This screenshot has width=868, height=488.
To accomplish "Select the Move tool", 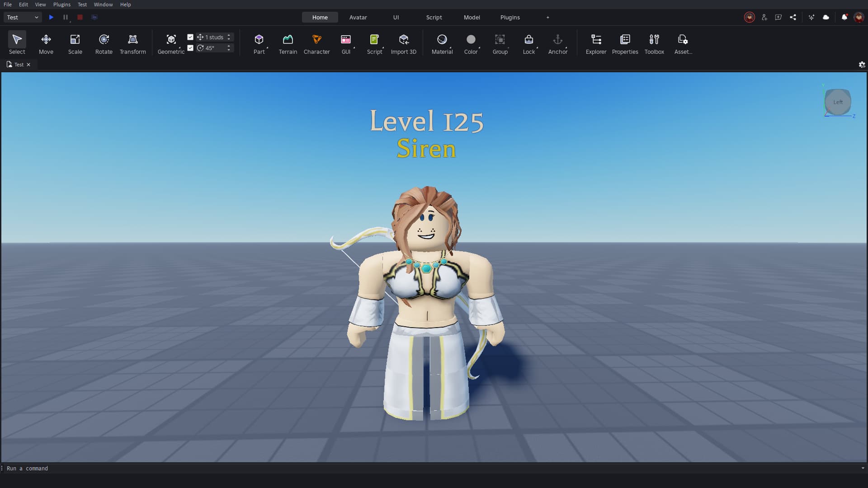I will pyautogui.click(x=46, y=44).
